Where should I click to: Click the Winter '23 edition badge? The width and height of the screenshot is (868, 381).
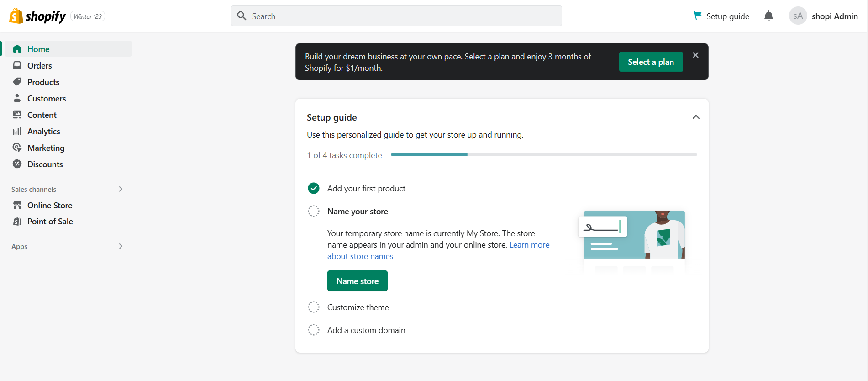pyautogui.click(x=88, y=16)
